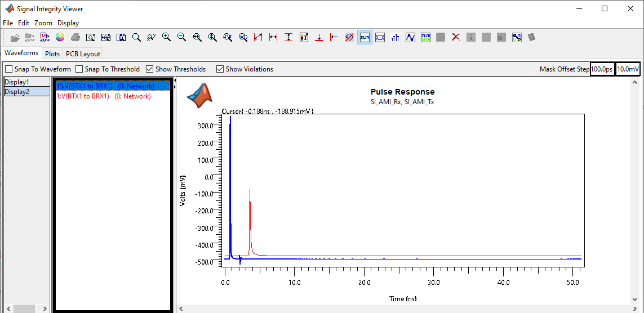Open the Display menu

tap(68, 23)
